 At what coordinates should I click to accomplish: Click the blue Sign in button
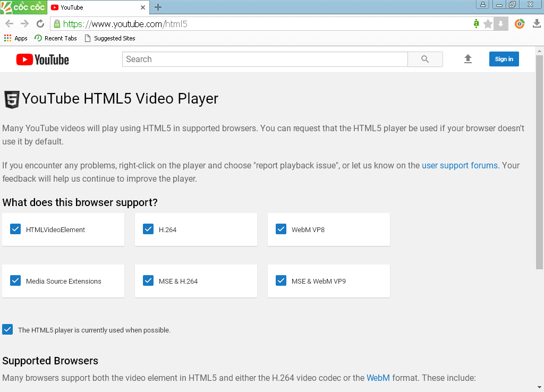point(504,59)
